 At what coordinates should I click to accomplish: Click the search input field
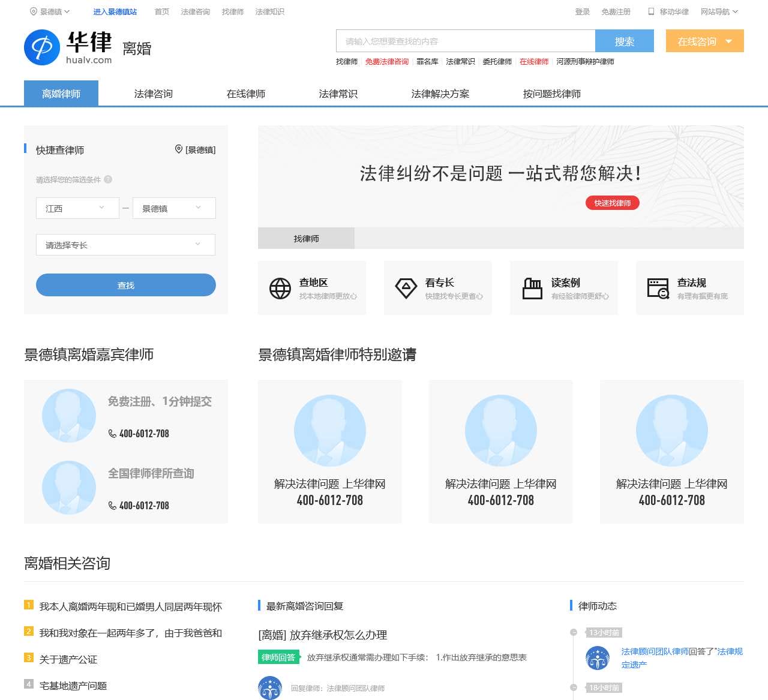(x=465, y=41)
